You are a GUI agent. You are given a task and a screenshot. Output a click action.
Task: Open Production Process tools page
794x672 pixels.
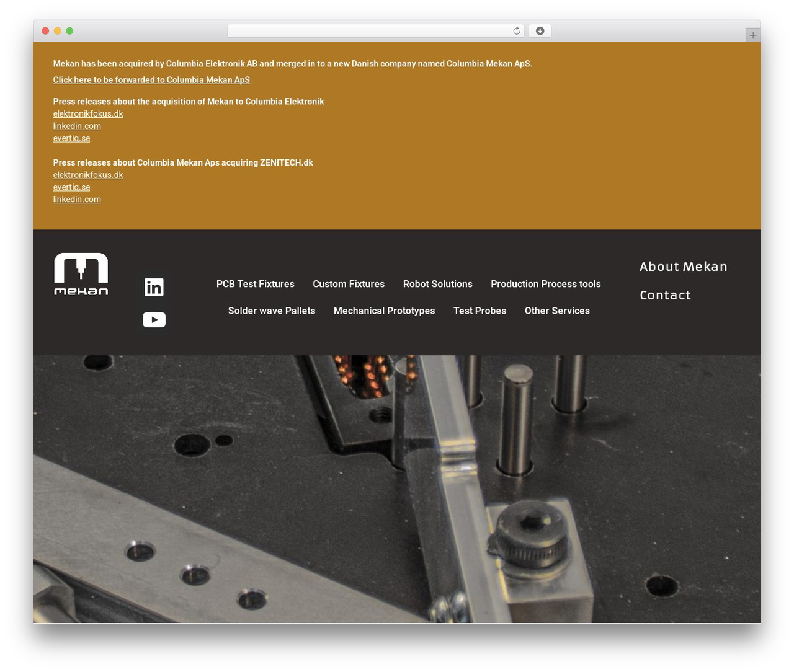(546, 284)
